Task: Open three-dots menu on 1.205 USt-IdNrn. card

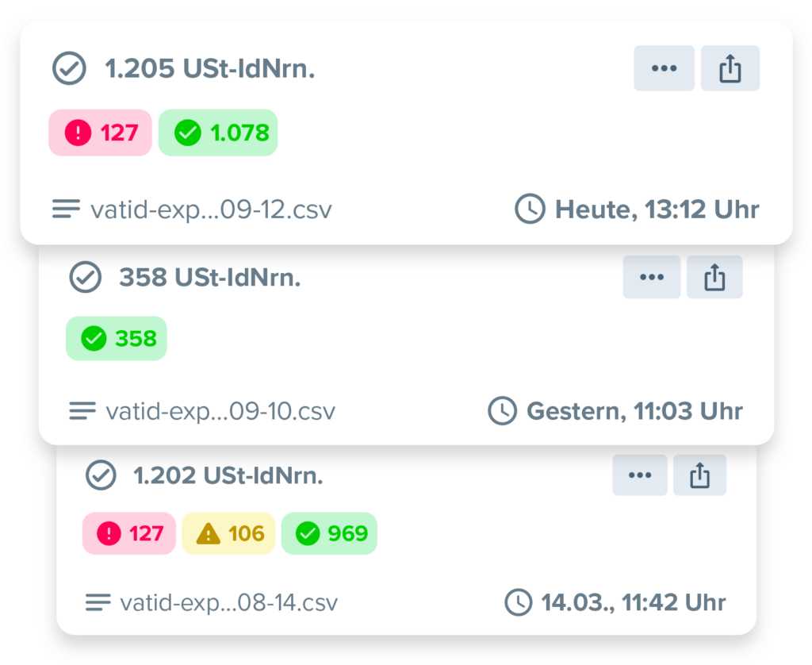Action: point(664,69)
